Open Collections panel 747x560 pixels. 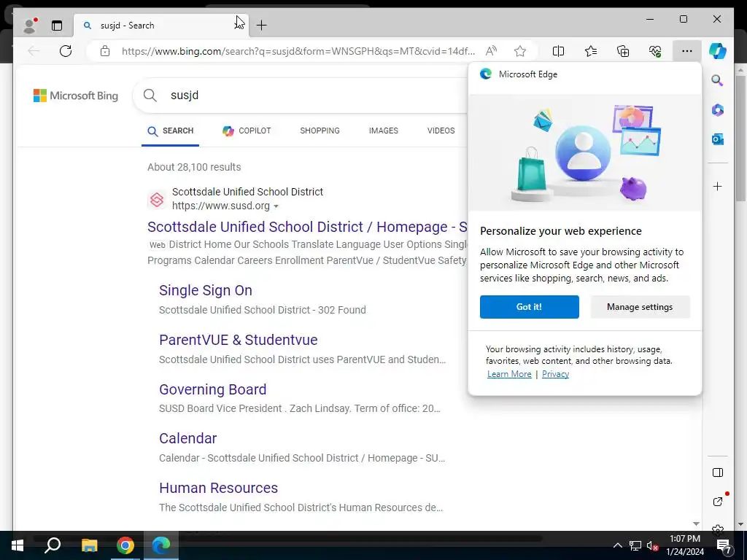(623, 51)
